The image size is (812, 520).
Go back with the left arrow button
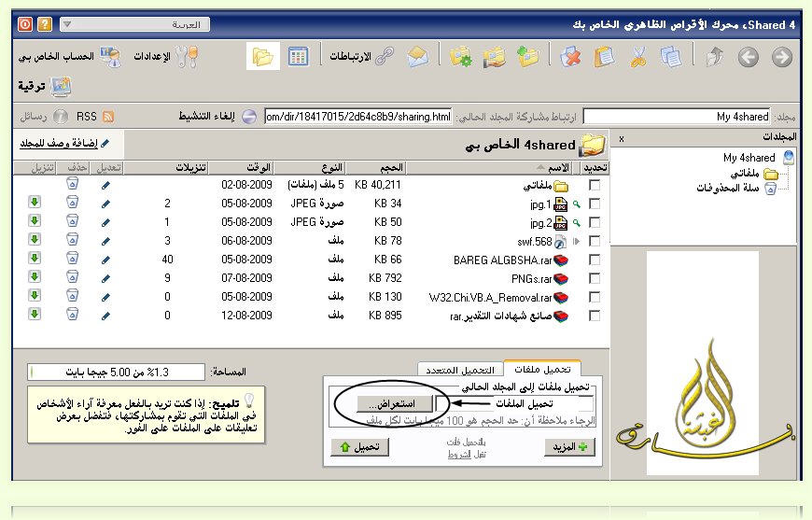click(748, 57)
